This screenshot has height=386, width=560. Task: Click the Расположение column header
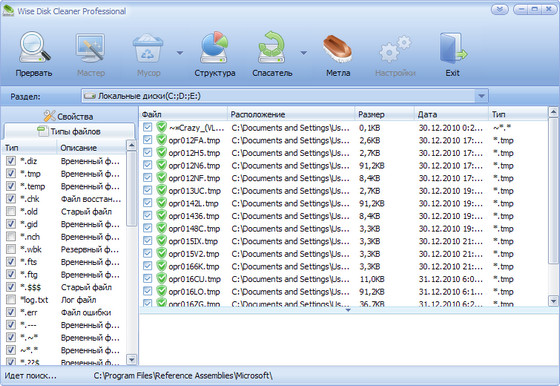[291, 114]
